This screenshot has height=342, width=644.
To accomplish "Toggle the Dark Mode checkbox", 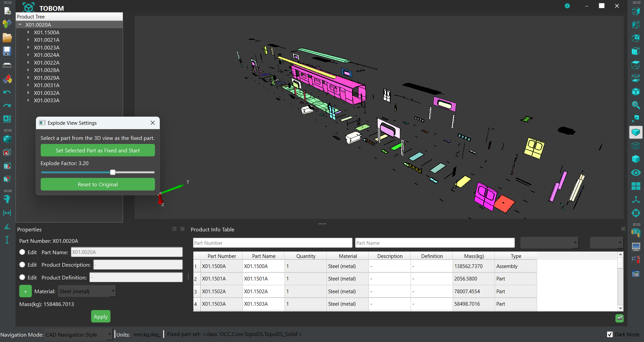I will (x=610, y=335).
